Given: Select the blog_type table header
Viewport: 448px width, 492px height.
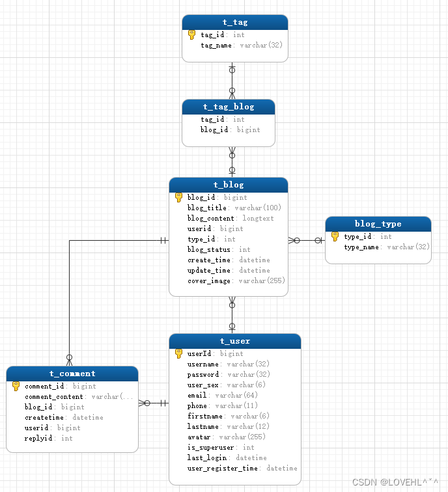Looking at the screenshot, I should pos(378,224).
